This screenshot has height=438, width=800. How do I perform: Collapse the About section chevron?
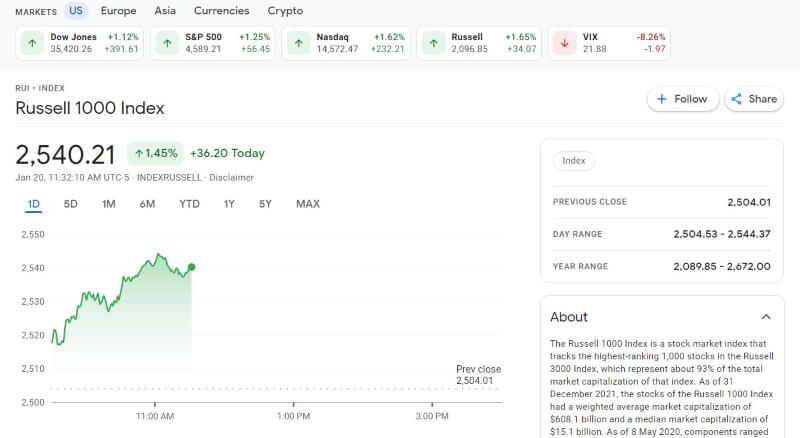point(766,317)
